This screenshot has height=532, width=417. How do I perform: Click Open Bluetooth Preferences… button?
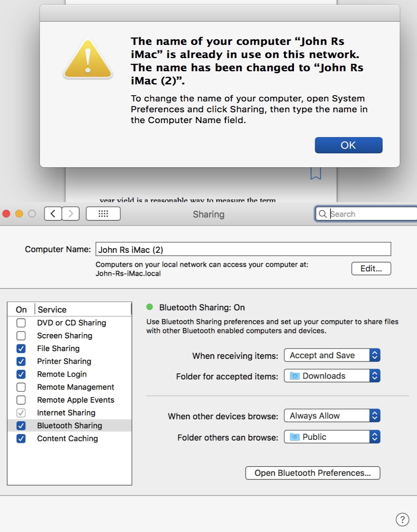pyautogui.click(x=313, y=473)
